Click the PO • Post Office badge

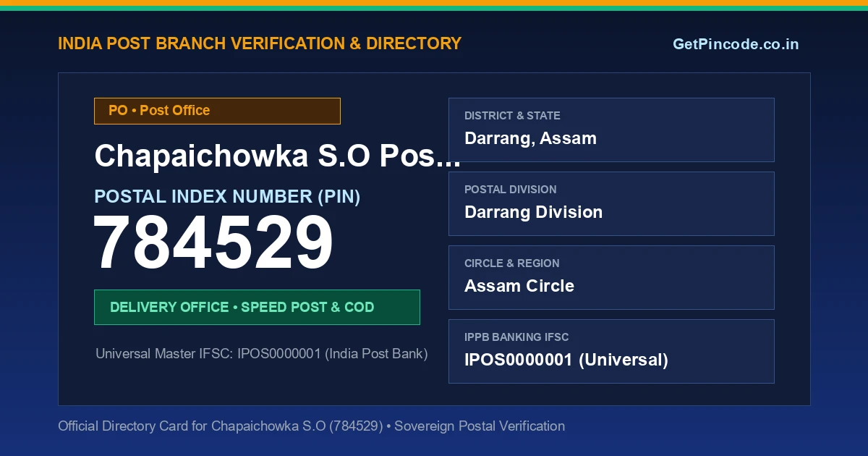click(x=217, y=111)
